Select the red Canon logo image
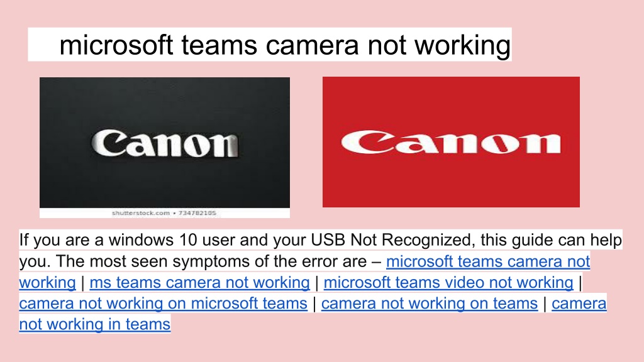 point(451,142)
